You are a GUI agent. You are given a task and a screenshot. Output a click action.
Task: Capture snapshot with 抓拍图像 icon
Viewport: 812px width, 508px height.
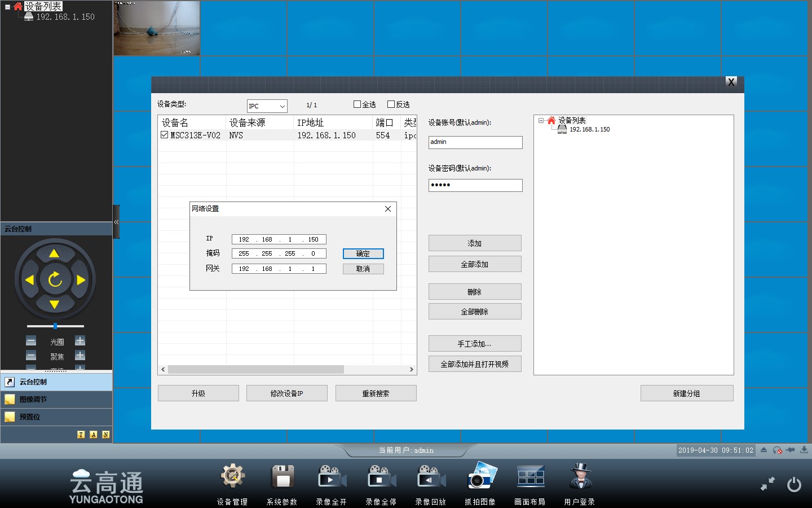coord(480,478)
